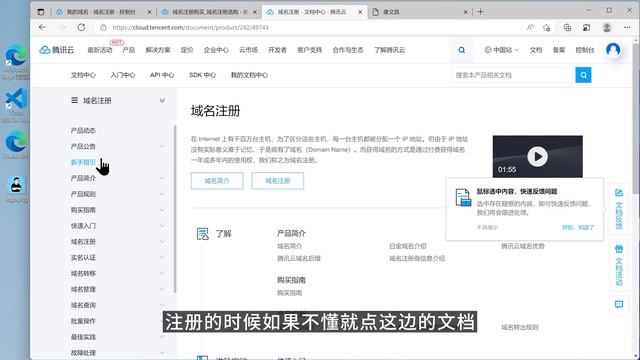This screenshot has width=640, height=360.
Task: Expand the 产品公告 sidebar section
Action: click(x=162, y=146)
